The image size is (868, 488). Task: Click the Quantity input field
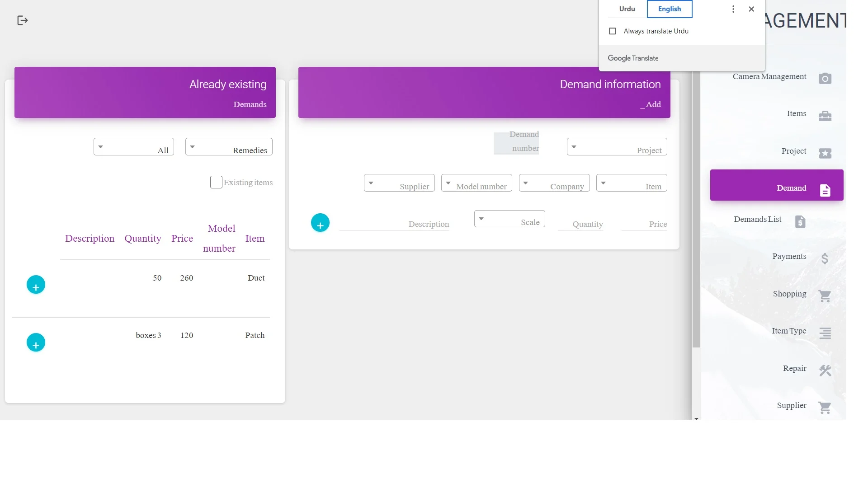tap(580, 224)
